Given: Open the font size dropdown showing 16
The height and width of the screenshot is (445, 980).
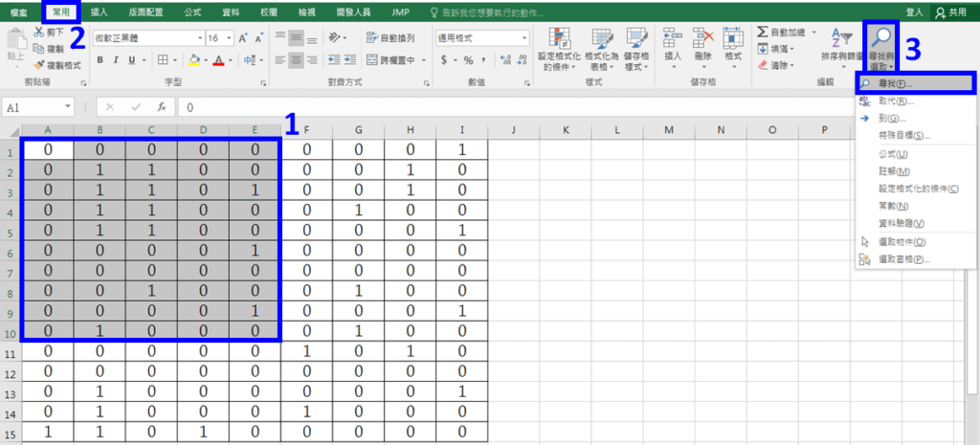Looking at the screenshot, I should pyautogui.click(x=228, y=37).
